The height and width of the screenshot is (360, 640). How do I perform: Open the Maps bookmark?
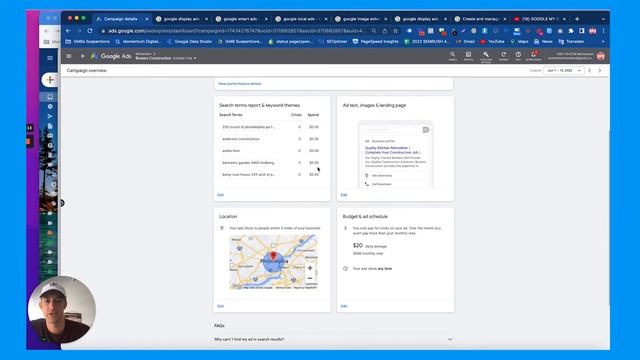(x=520, y=42)
